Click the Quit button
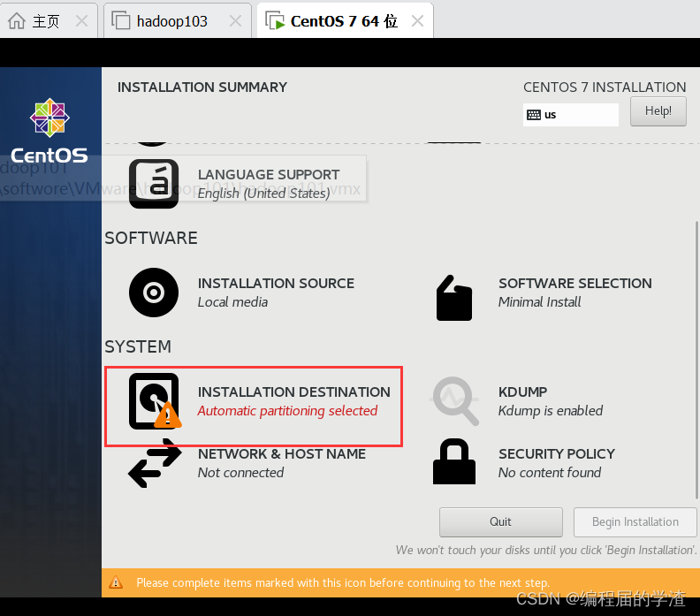Image resolution: width=700 pixels, height=616 pixels. pos(501,521)
